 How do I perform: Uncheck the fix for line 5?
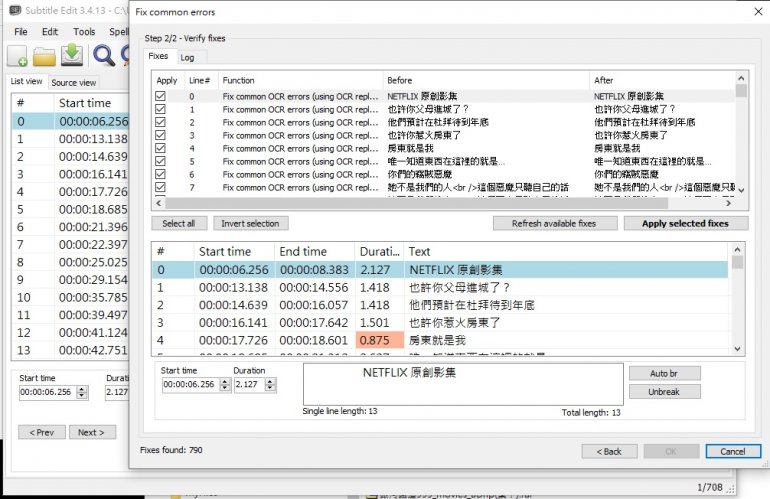click(160, 161)
